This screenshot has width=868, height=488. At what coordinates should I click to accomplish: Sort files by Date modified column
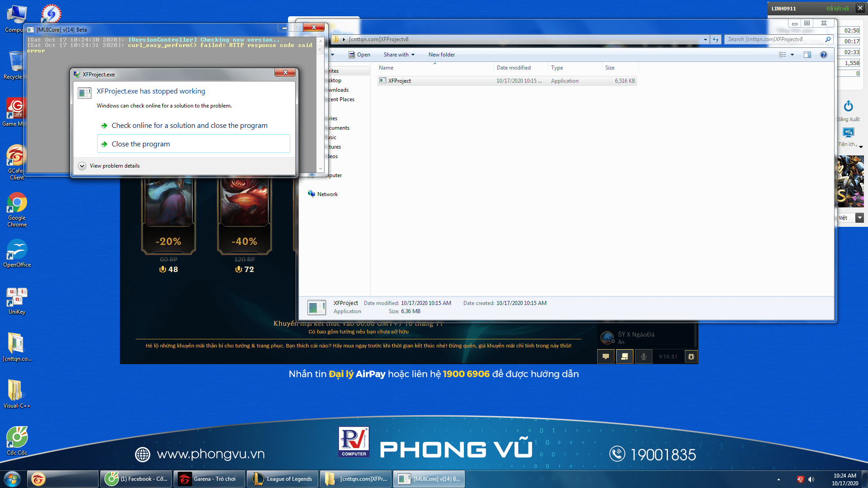tap(521, 68)
